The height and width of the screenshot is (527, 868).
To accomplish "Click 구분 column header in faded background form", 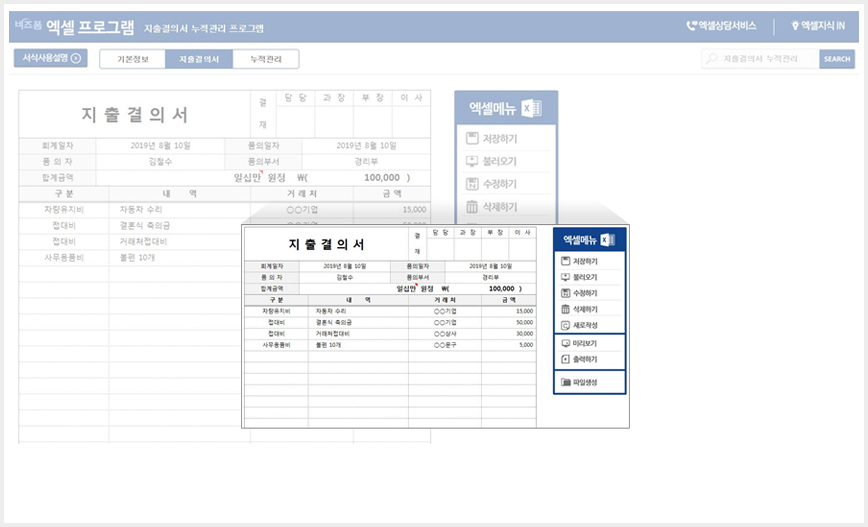I will tap(64, 194).
